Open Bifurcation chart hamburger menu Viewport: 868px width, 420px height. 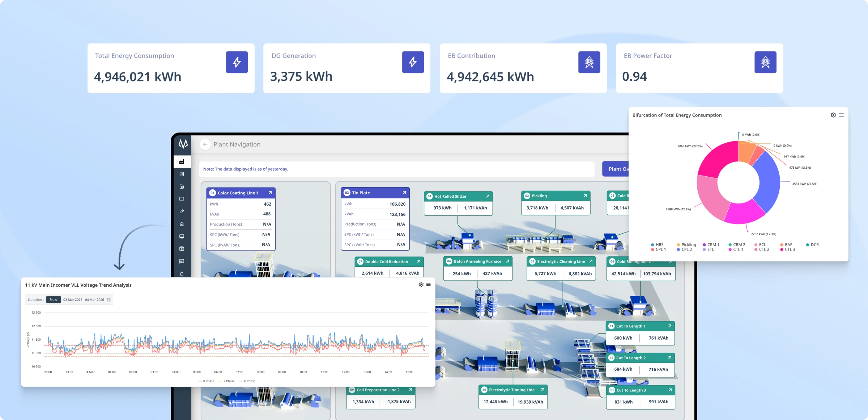[x=842, y=115]
